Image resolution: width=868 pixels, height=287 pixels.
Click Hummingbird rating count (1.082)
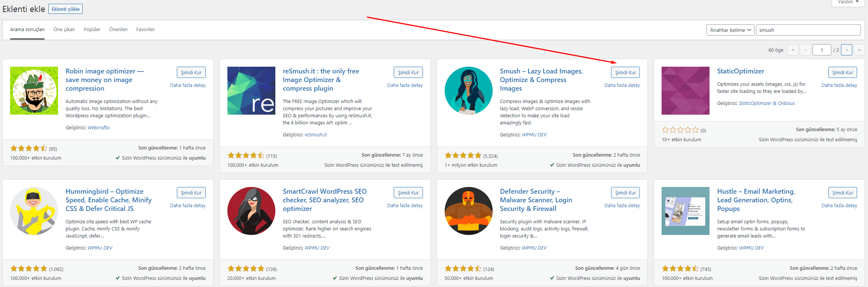[x=56, y=269]
